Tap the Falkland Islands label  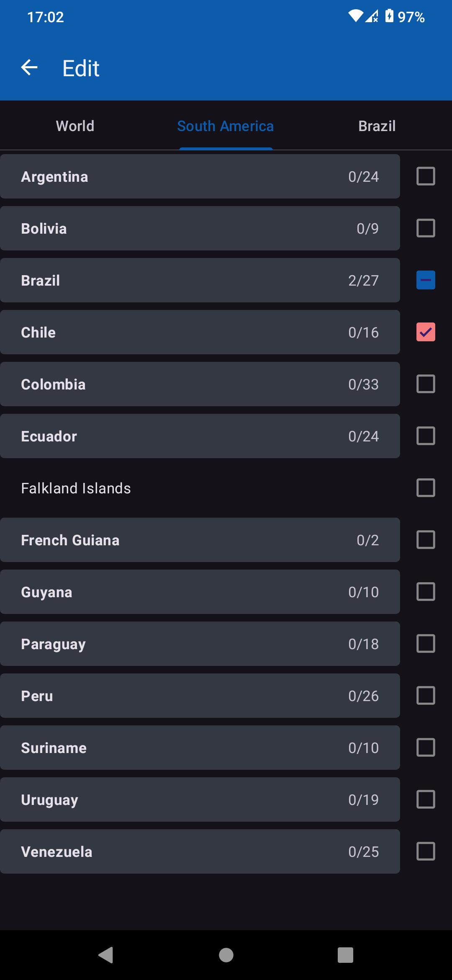pyautogui.click(x=76, y=488)
